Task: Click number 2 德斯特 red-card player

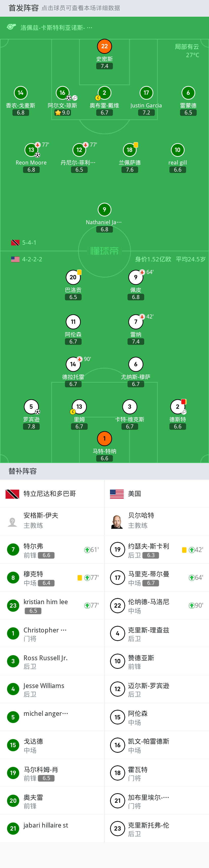Action: 178,407
